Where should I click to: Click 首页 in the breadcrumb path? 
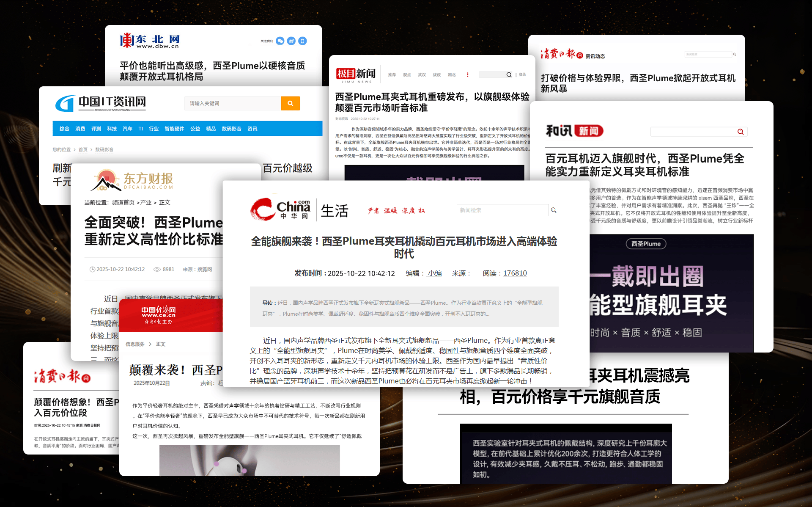tap(83, 149)
